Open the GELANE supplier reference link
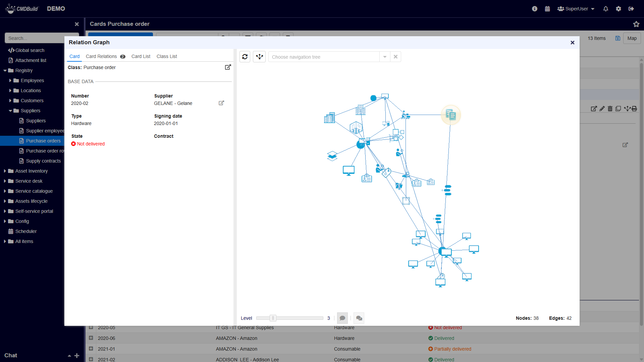The image size is (644, 362). [221, 103]
